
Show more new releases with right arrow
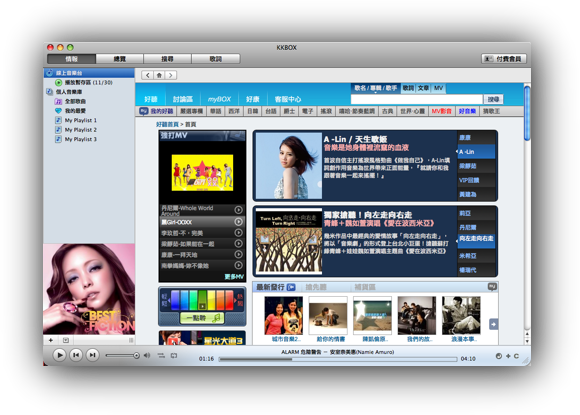[493, 324]
